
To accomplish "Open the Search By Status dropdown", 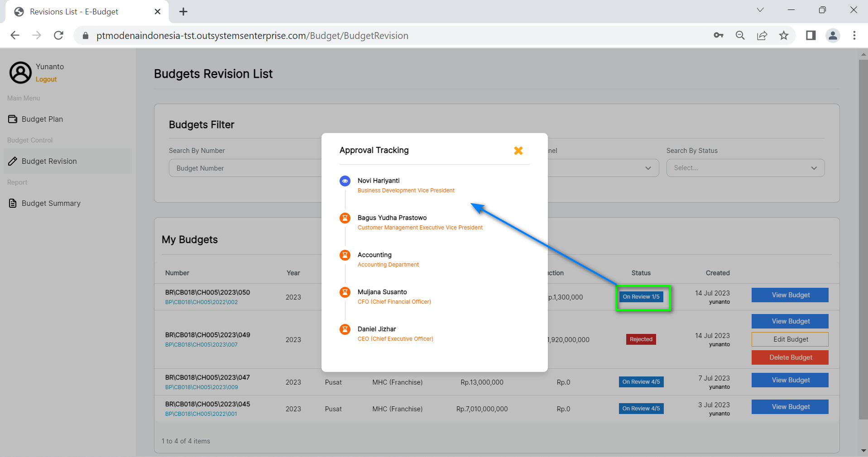I will tap(745, 168).
